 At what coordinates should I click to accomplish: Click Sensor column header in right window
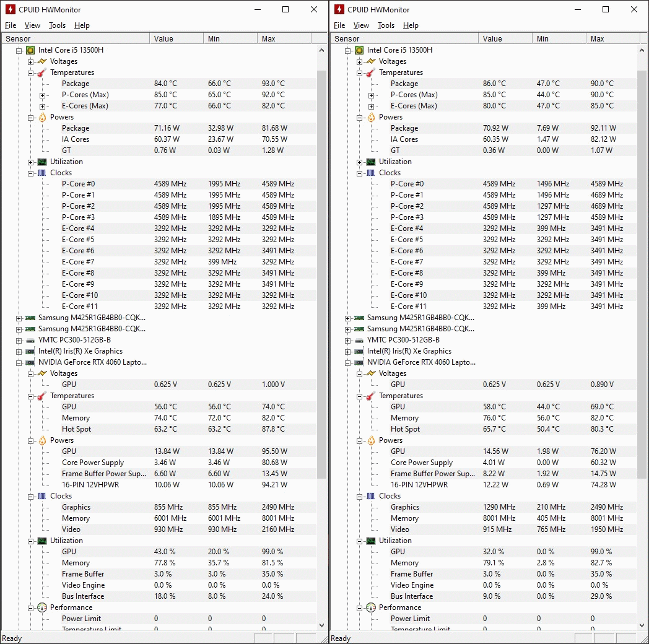point(404,38)
